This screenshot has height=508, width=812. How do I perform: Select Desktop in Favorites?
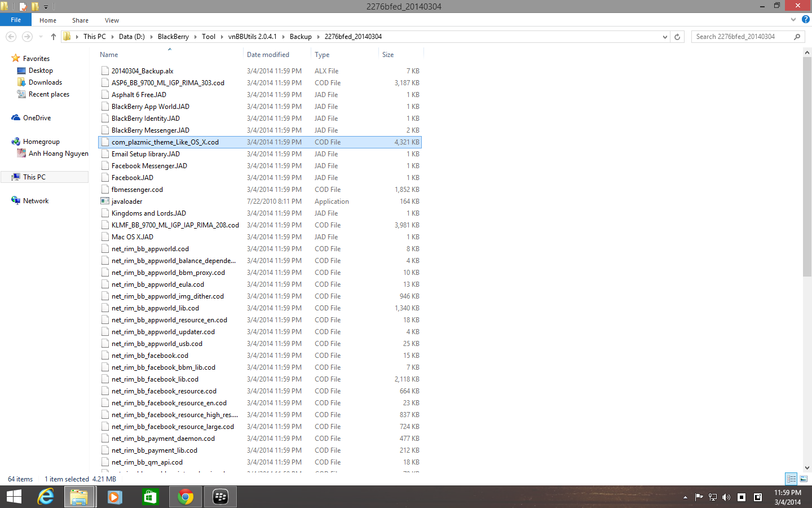[41, 71]
